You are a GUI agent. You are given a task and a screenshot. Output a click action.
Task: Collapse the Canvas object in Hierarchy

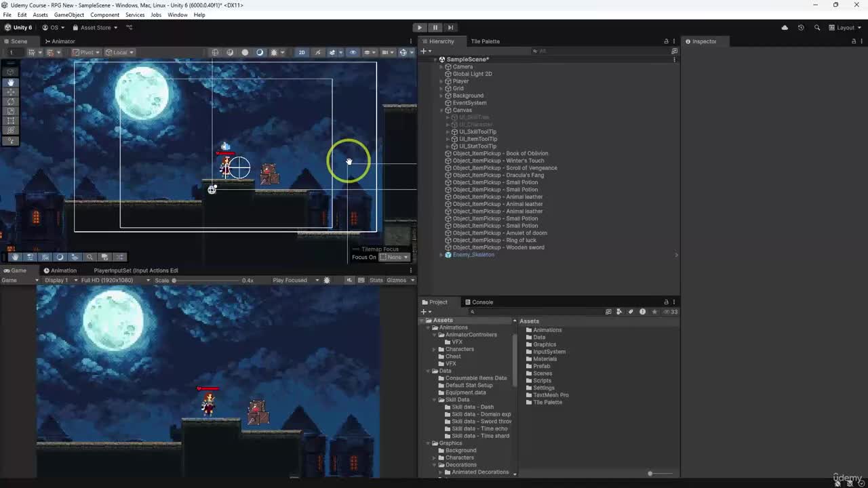tap(441, 110)
